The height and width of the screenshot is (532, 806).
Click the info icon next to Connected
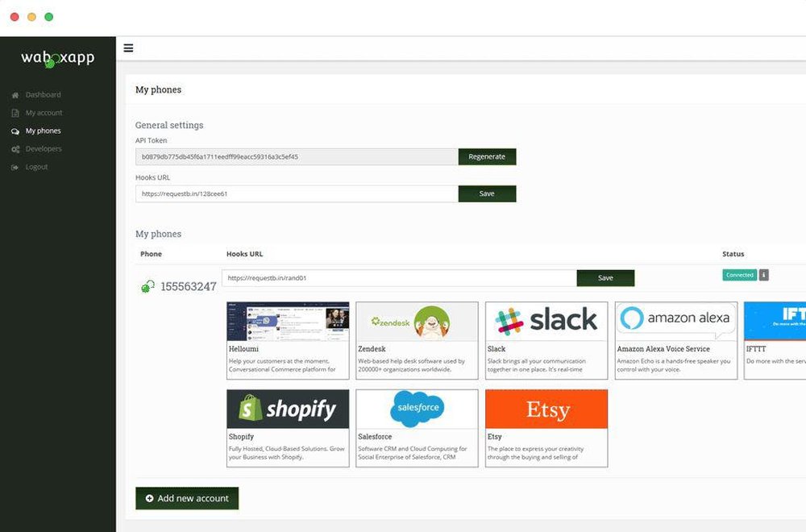(764, 275)
